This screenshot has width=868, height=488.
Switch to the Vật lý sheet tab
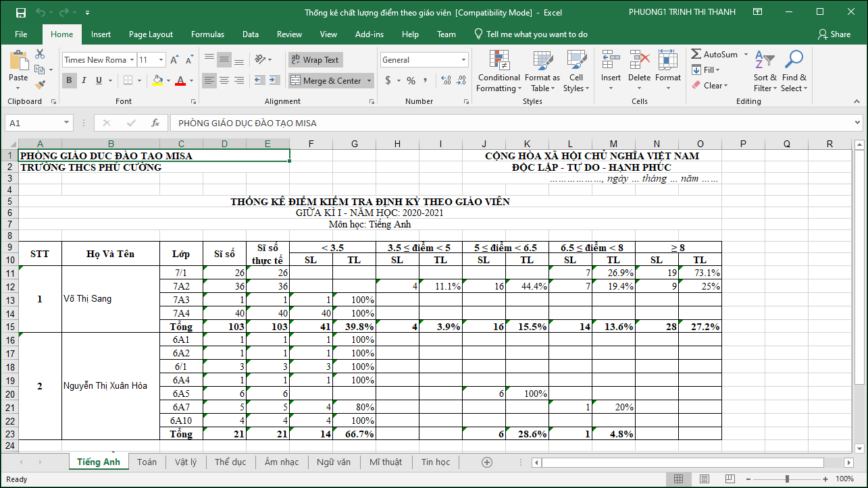185,462
